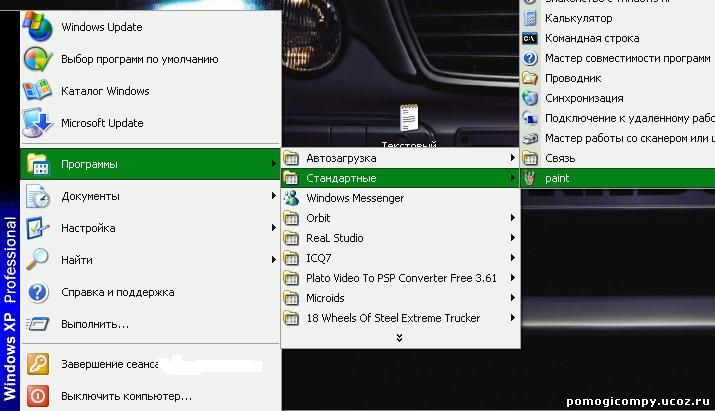Screen dimensions: 715x411
Task: Click the Связь entry text
Action: click(x=560, y=158)
